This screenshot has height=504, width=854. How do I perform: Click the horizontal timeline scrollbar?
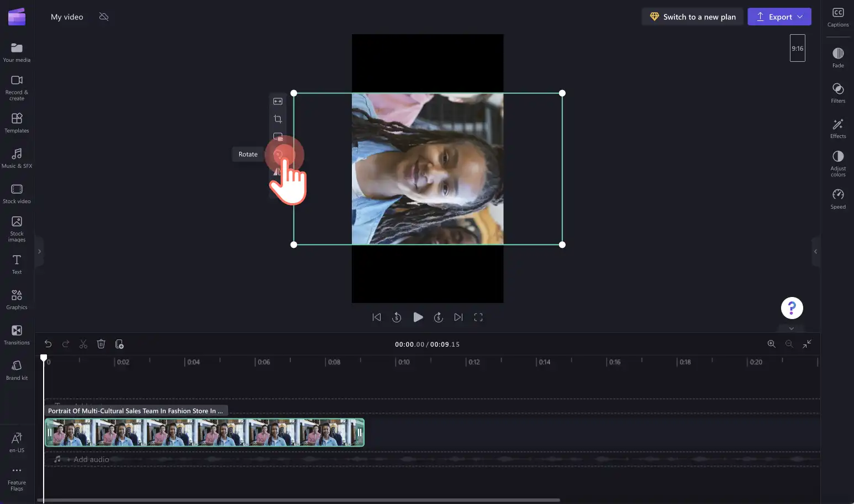tap(298, 500)
